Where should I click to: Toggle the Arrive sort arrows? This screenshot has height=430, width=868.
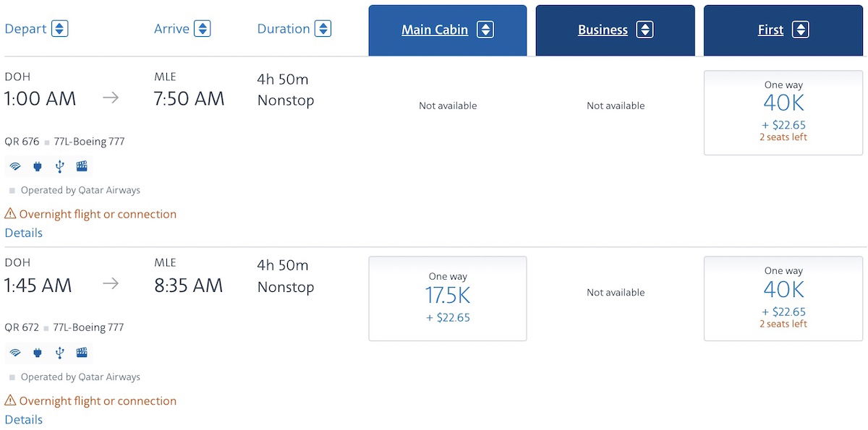pyautogui.click(x=203, y=29)
